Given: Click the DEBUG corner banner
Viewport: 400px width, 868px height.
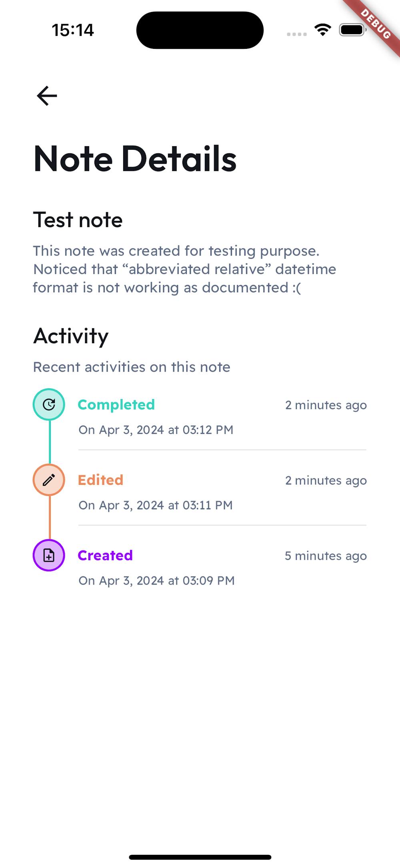Looking at the screenshot, I should coord(376,24).
